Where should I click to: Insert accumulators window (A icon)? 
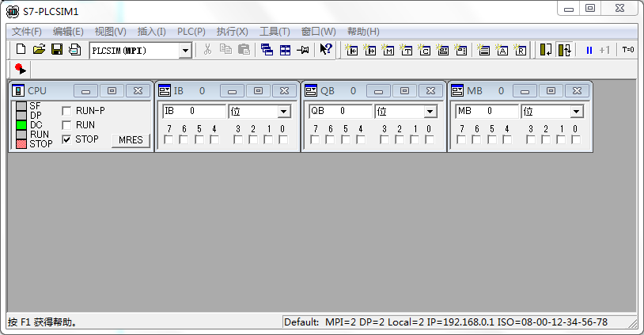pyautogui.click(x=502, y=50)
